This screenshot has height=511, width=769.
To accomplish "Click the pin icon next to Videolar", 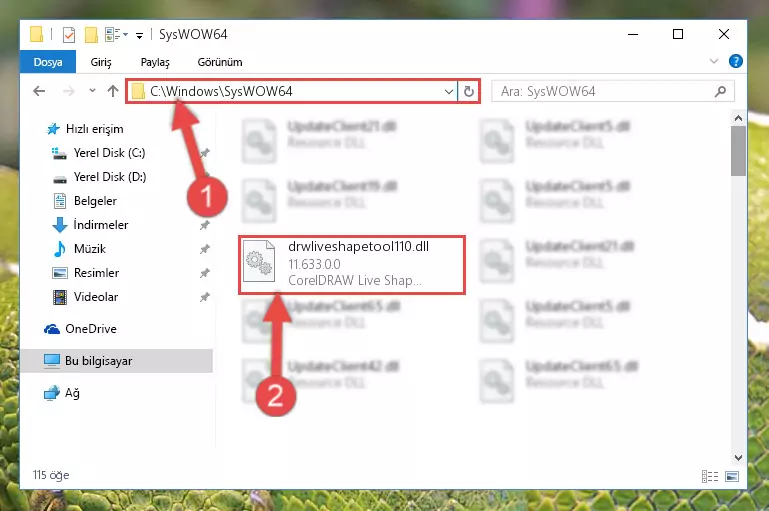I will (x=205, y=297).
